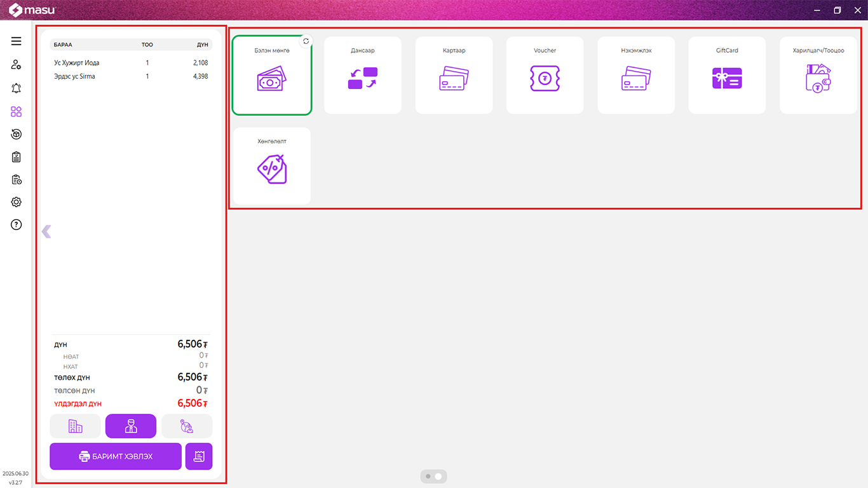Expand the hamburger menu in the sidebar
The height and width of the screenshot is (488, 868).
point(17,41)
